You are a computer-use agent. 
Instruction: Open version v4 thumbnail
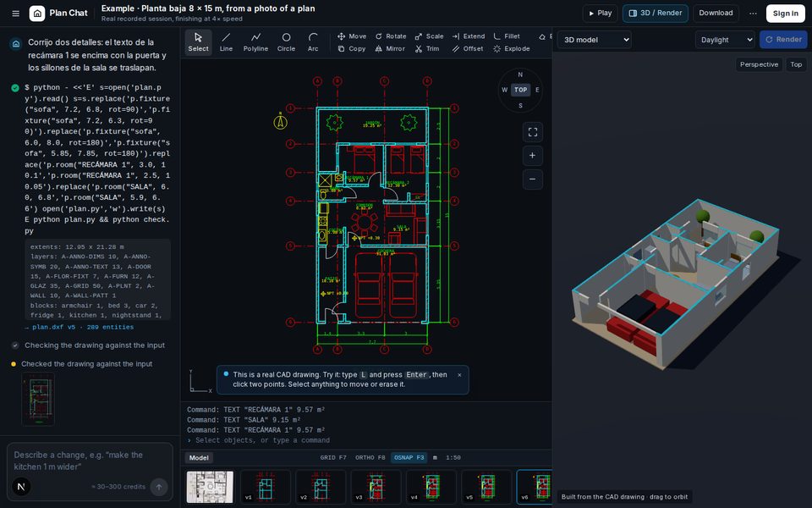point(431,487)
